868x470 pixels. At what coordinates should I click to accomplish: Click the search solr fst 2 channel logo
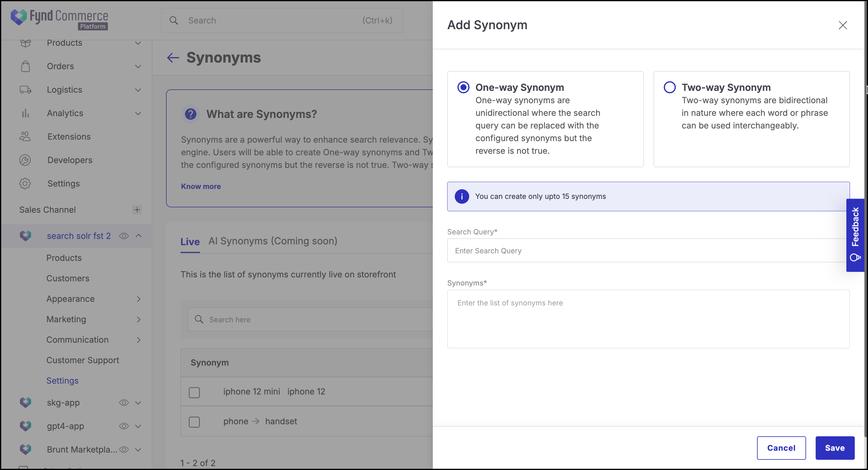[x=25, y=236]
